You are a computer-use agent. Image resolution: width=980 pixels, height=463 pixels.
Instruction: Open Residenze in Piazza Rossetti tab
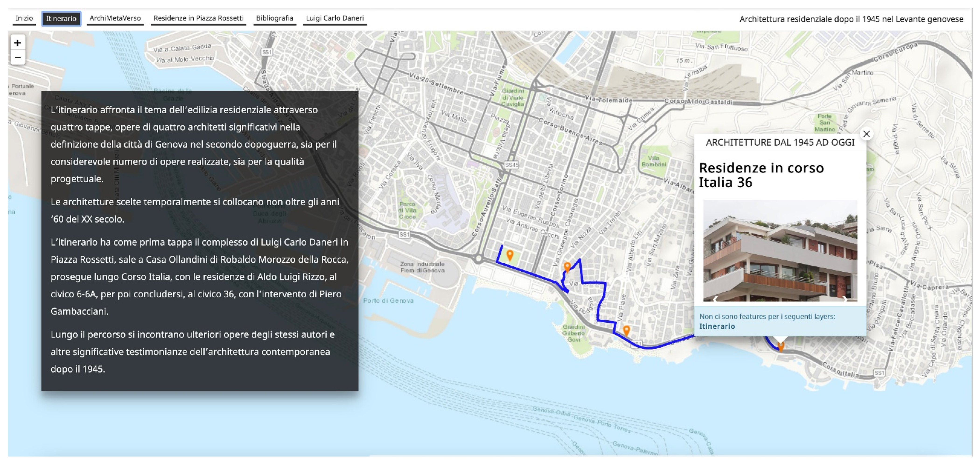198,18
